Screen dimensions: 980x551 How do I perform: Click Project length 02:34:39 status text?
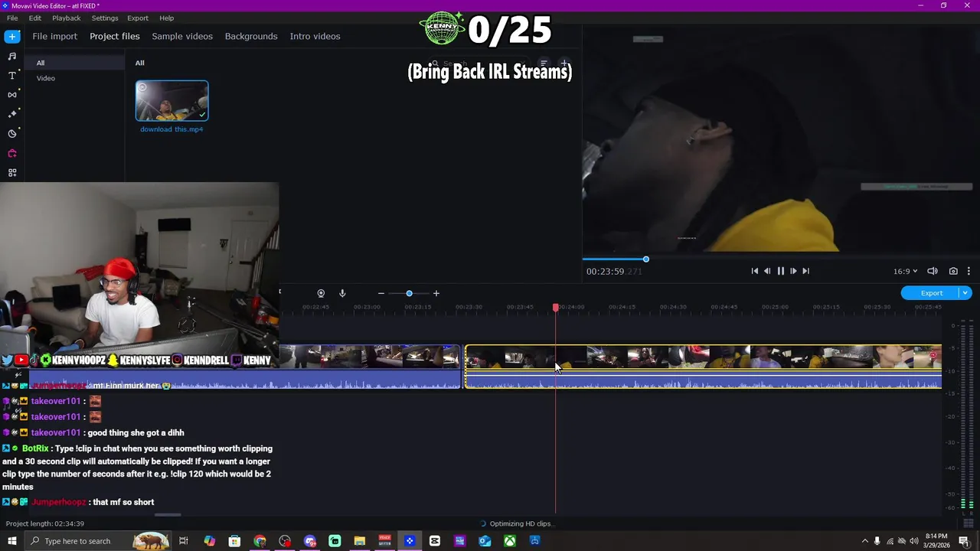45,523
